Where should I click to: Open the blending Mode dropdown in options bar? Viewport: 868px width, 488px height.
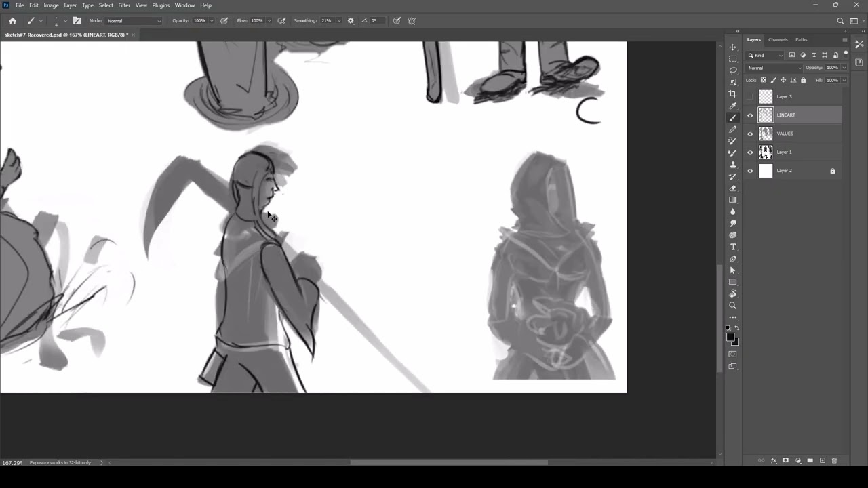coord(134,21)
